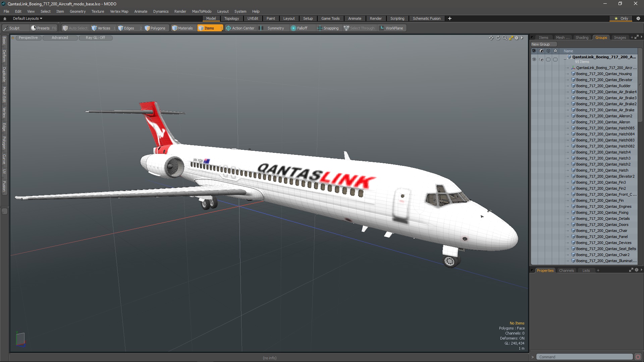
Task: Toggle visibility eye of QantasLink group
Action: (534, 59)
